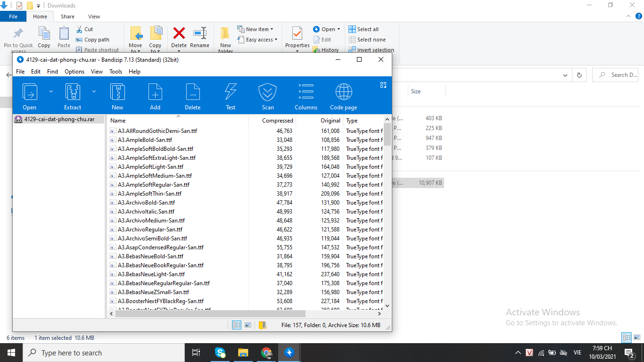This screenshot has width=644, height=362.
Task: Open the Explorer address bar history dropdown
Action: (566, 75)
